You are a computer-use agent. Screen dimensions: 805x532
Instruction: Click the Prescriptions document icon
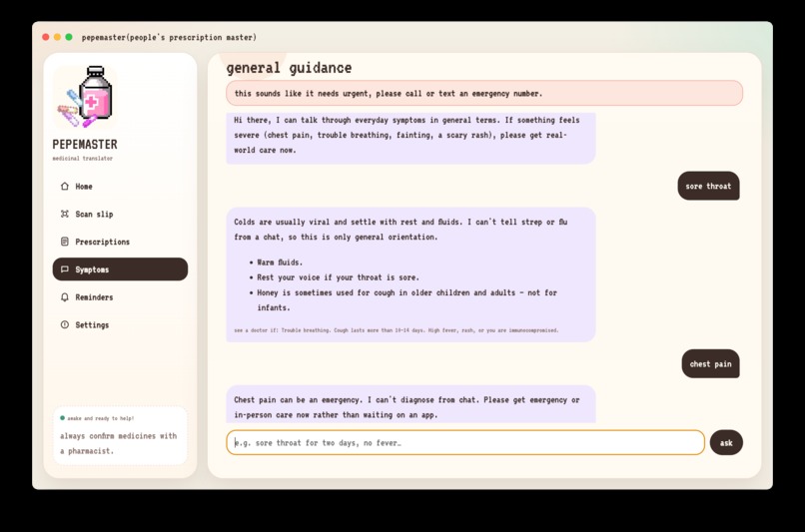pyautogui.click(x=65, y=242)
